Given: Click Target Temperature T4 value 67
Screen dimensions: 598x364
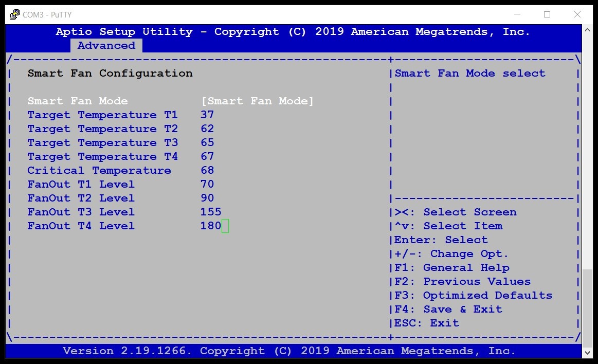Looking at the screenshot, I should [x=207, y=156].
